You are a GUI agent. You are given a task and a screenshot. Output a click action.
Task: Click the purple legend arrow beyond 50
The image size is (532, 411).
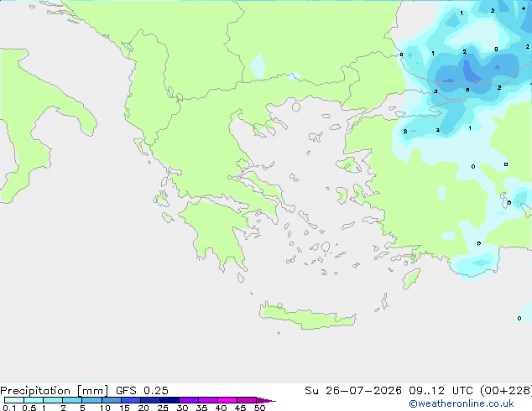tap(266, 400)
